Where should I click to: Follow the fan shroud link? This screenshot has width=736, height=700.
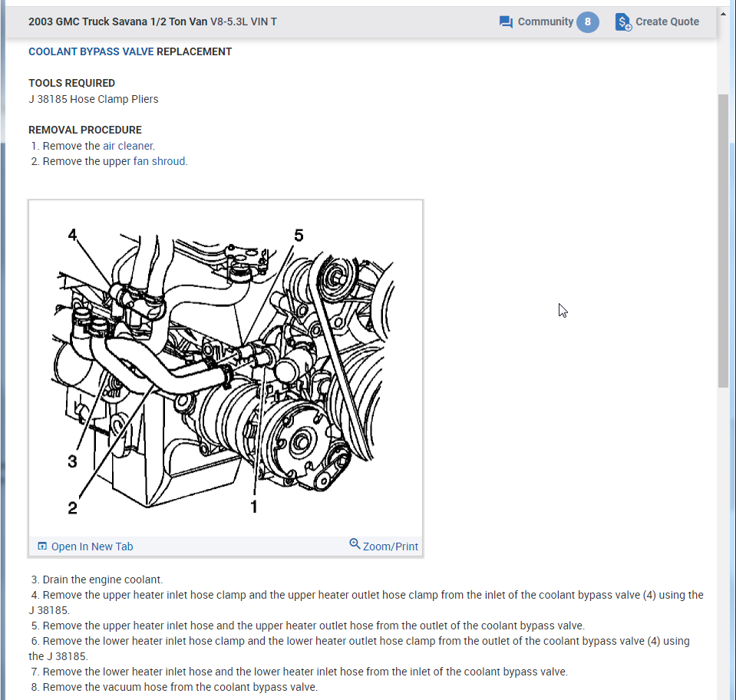[159, 161]
